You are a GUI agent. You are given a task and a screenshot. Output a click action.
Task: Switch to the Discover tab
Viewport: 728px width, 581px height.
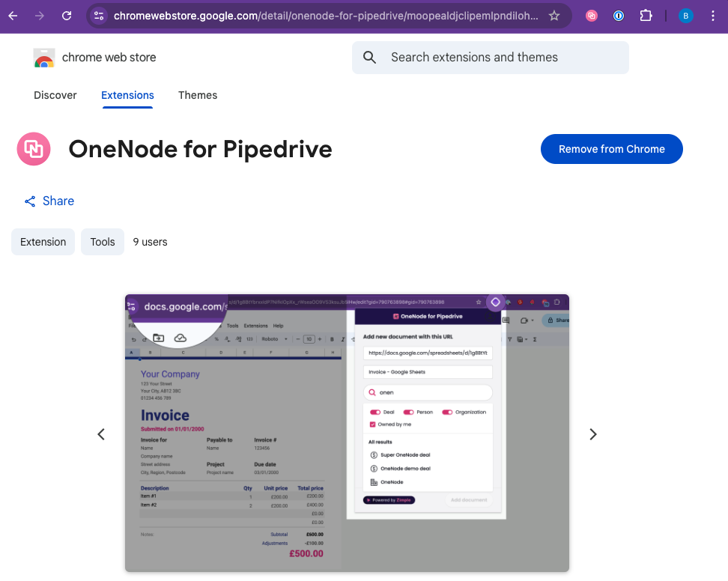click(55, 95)
